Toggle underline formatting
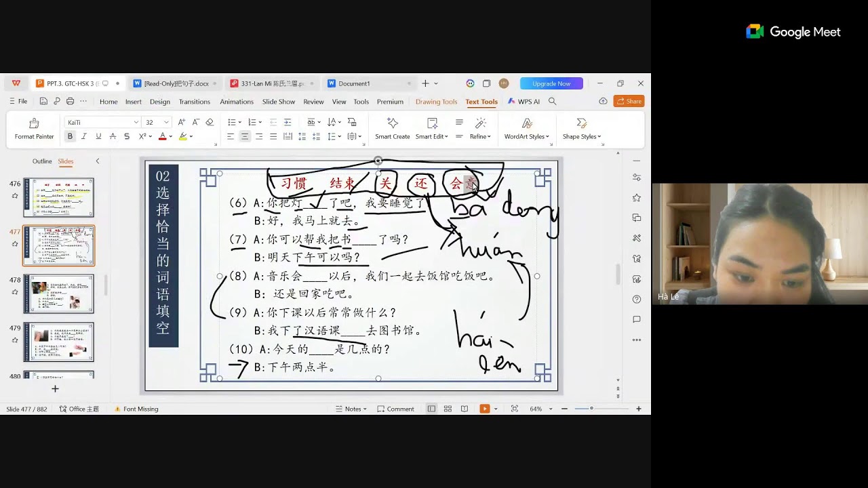This screenshot has height=488, width=868. point(98,136)
